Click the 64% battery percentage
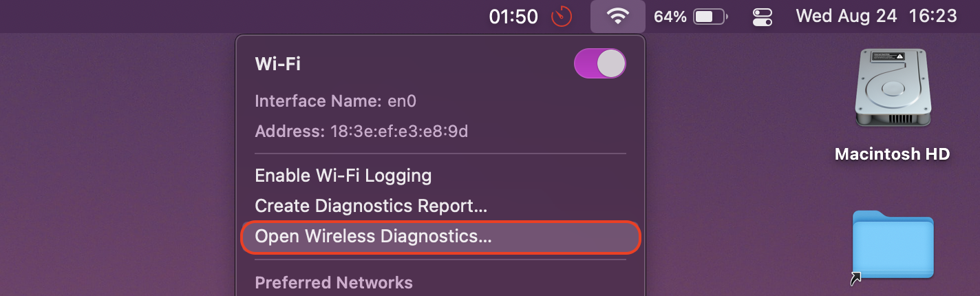This screenshot has height=296, width=980. point(670,17)
